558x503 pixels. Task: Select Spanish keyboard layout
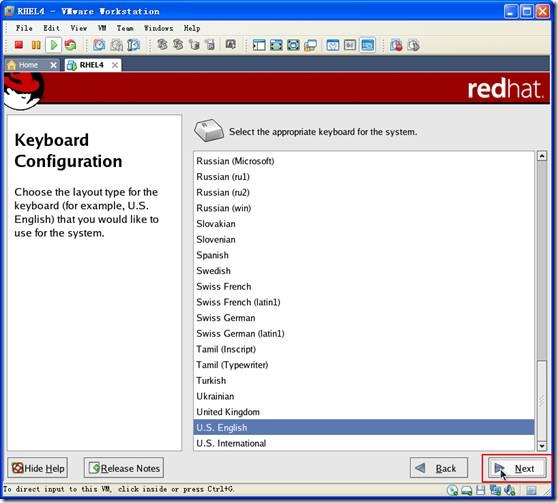click(x=364, y=255)
